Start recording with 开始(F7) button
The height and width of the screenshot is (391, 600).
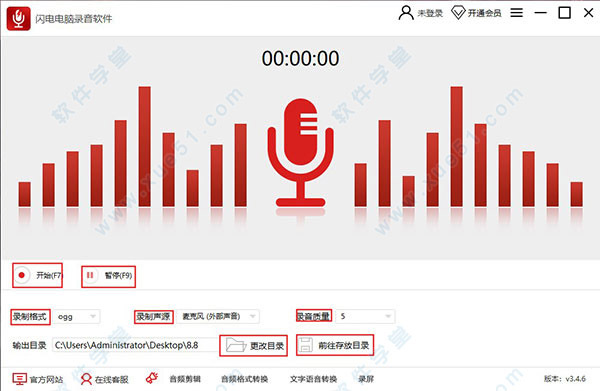click(38, 275)
